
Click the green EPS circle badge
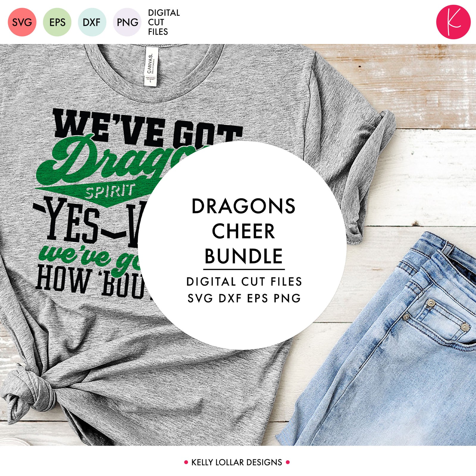57,22
